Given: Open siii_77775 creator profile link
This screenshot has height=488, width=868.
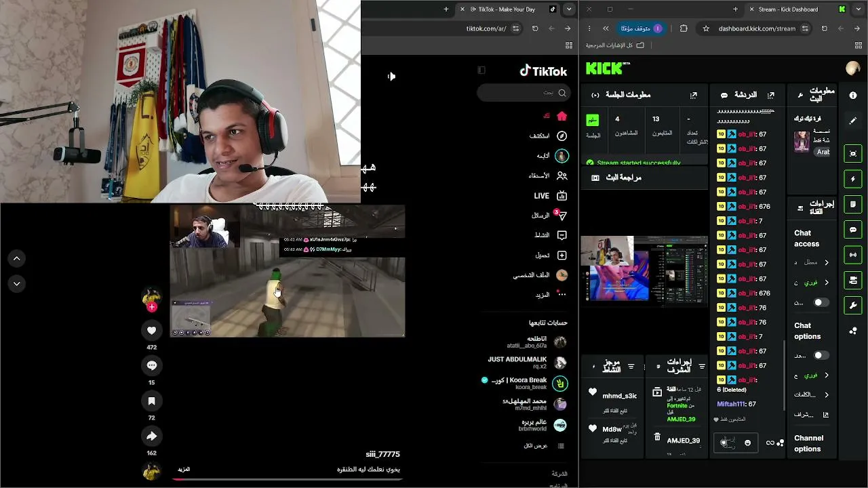Looking at the screenshot, I should click(382, 454).
